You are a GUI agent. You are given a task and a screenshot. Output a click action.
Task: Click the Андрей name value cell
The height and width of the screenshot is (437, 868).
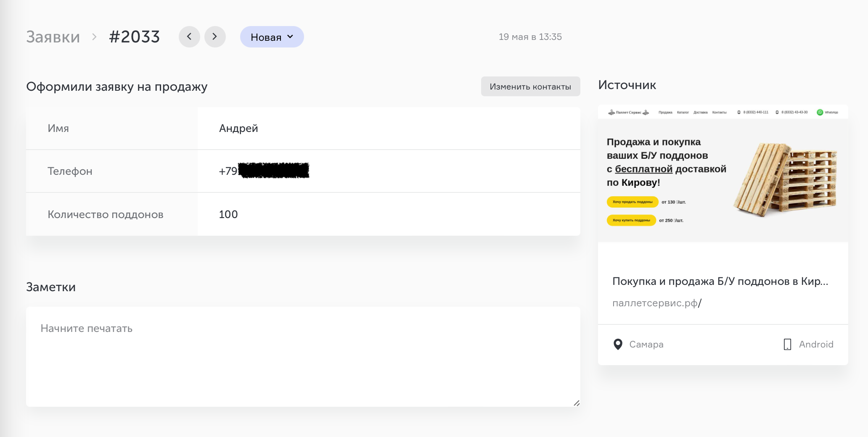pyautogui.click(x=389, y=129)
